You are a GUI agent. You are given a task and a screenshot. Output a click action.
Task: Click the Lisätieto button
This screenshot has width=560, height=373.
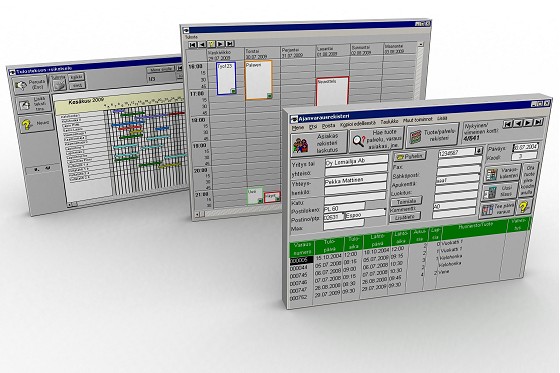tap(405, 217)
